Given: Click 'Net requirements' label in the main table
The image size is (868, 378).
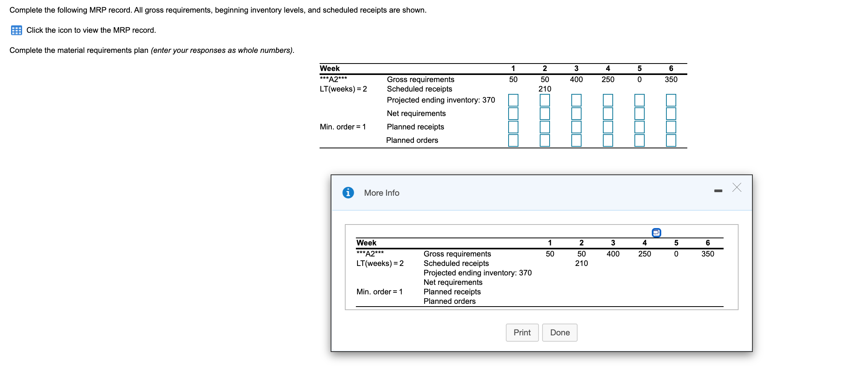Looking at the screenshot, I should click(416, 113).
